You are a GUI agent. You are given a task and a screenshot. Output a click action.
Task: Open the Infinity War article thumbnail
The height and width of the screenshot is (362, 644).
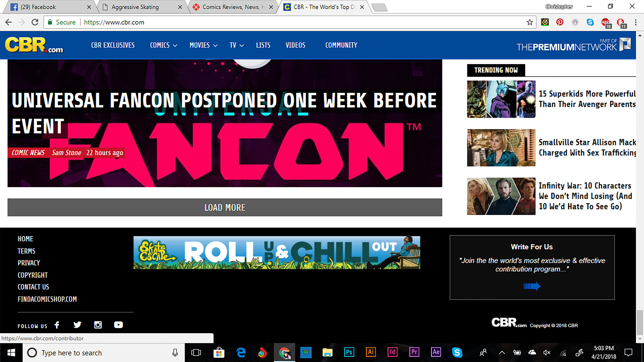click(x=501, y=196)
